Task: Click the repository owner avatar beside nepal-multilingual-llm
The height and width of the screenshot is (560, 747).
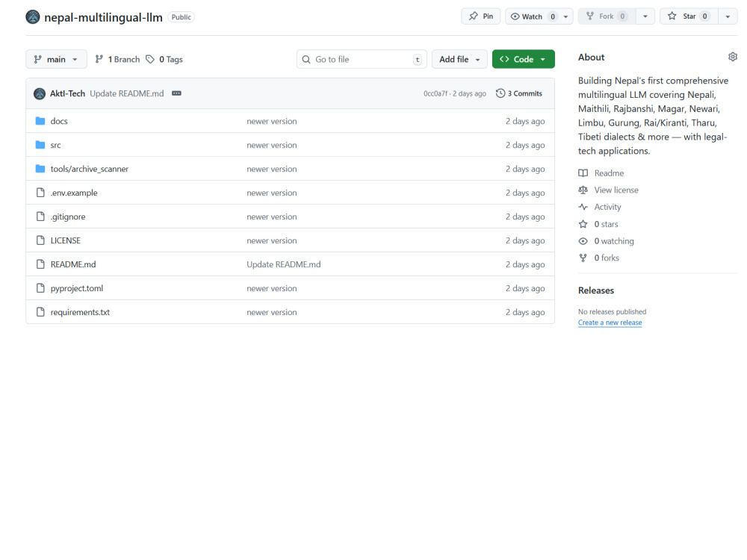Action: [x=33, y=17]
